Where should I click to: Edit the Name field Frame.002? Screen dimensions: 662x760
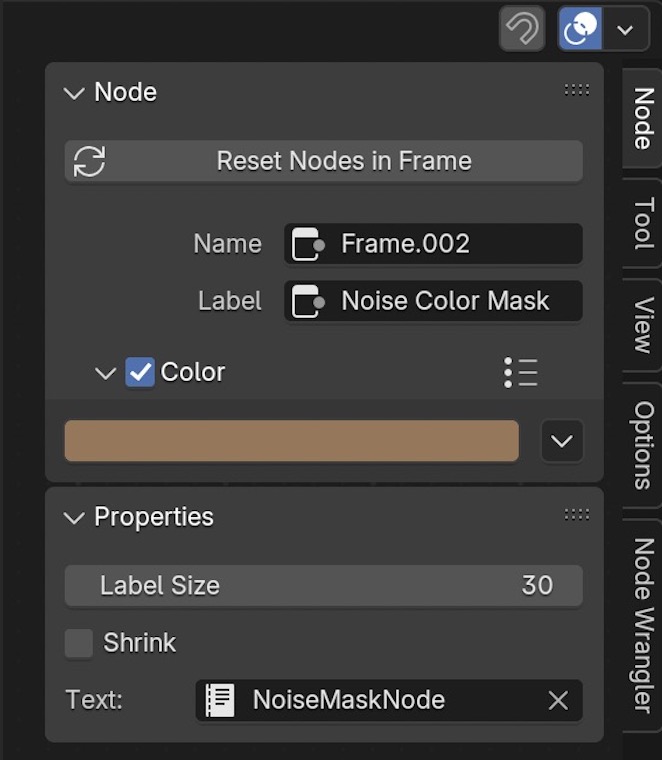tap(433, 243)
